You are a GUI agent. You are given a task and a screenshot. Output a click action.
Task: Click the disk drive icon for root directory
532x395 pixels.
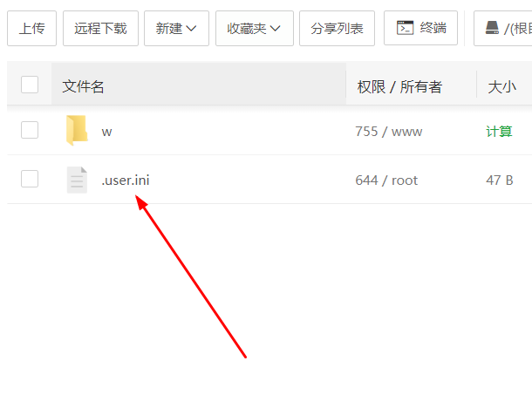tap(492, 28)
